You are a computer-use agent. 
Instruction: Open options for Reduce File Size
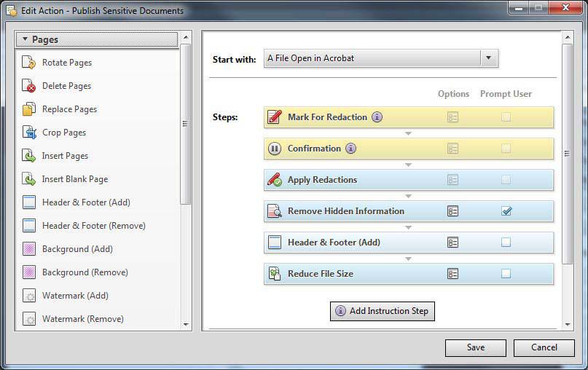point(452,274)
